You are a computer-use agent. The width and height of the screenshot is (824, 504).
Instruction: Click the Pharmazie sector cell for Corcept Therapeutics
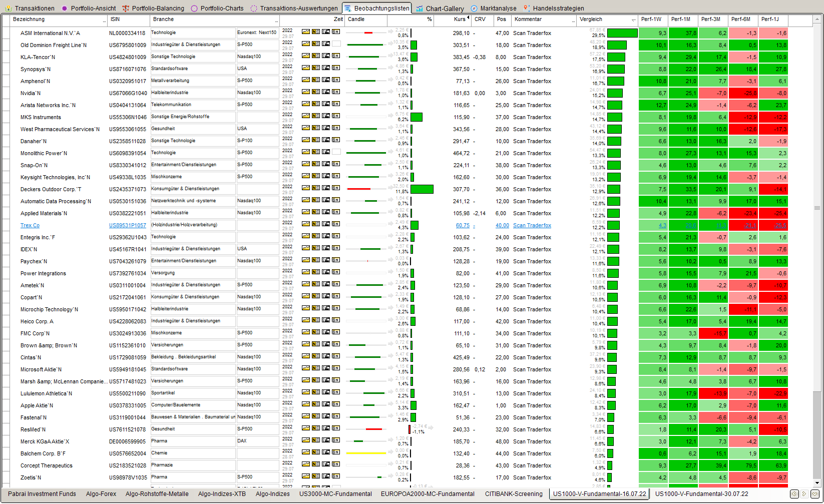(193, 465)
